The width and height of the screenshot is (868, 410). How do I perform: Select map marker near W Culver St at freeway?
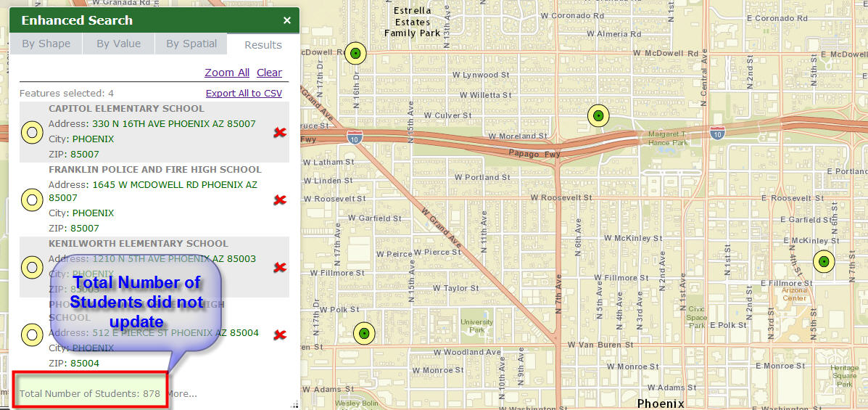point(598,116)
